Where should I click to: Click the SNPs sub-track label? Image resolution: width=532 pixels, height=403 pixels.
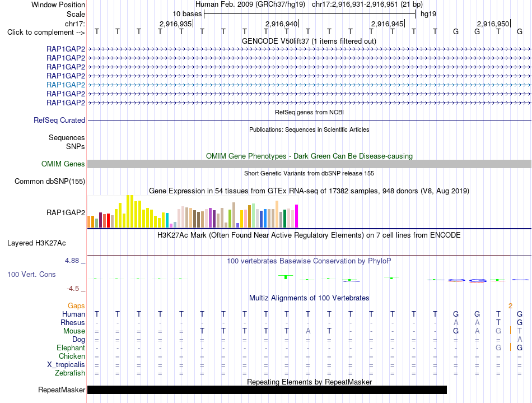[x=76, y=146]
